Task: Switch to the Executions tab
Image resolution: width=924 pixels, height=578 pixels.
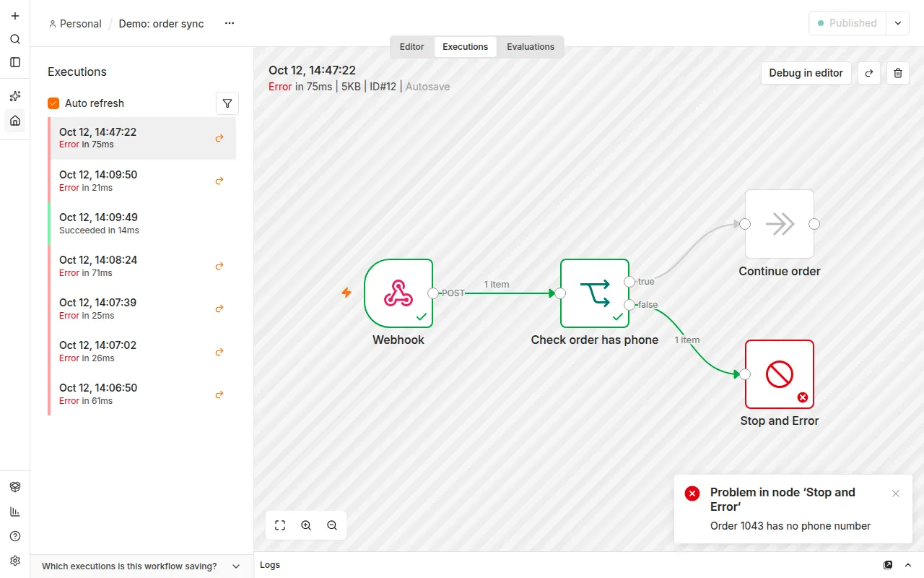Action: 466,47
